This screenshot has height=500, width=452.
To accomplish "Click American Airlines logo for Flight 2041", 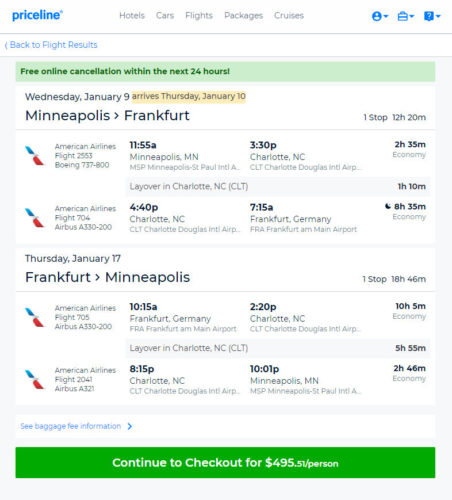I will [35, 379].
